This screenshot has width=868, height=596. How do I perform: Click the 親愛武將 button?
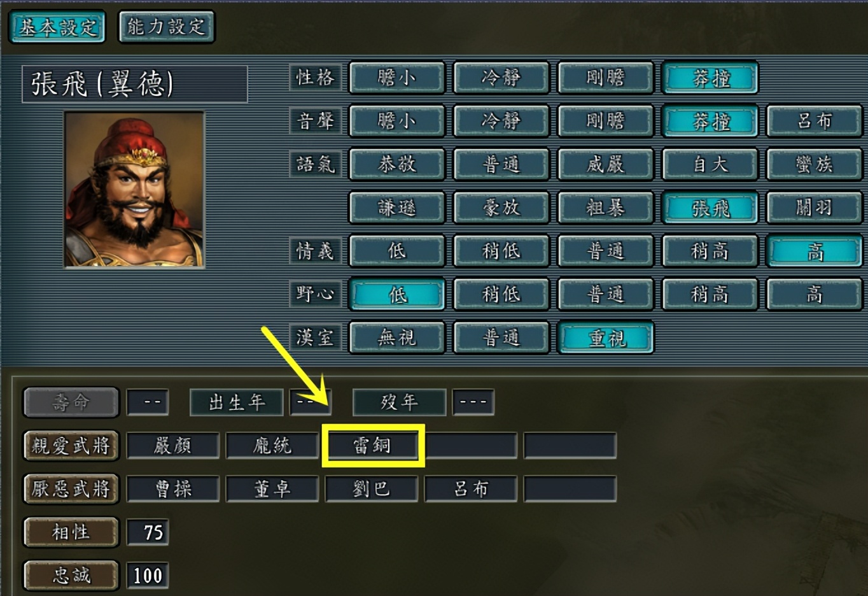(71, 446)
